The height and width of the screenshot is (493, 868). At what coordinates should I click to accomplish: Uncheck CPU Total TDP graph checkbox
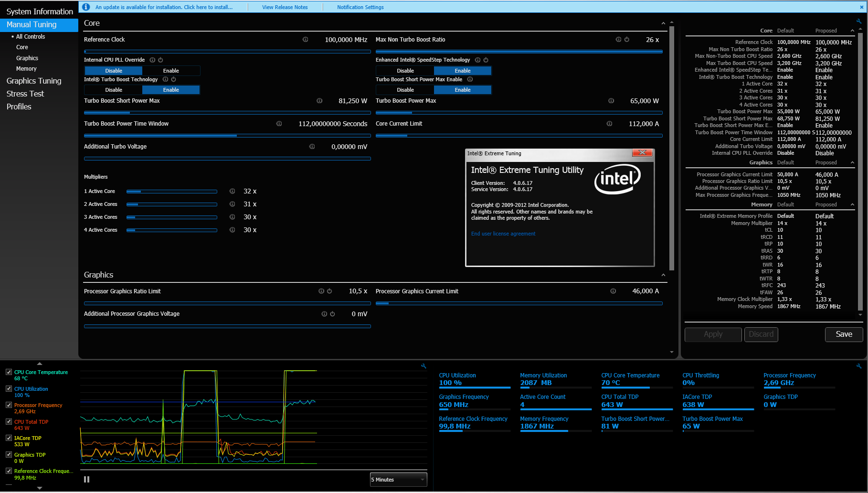coord(9,422)
